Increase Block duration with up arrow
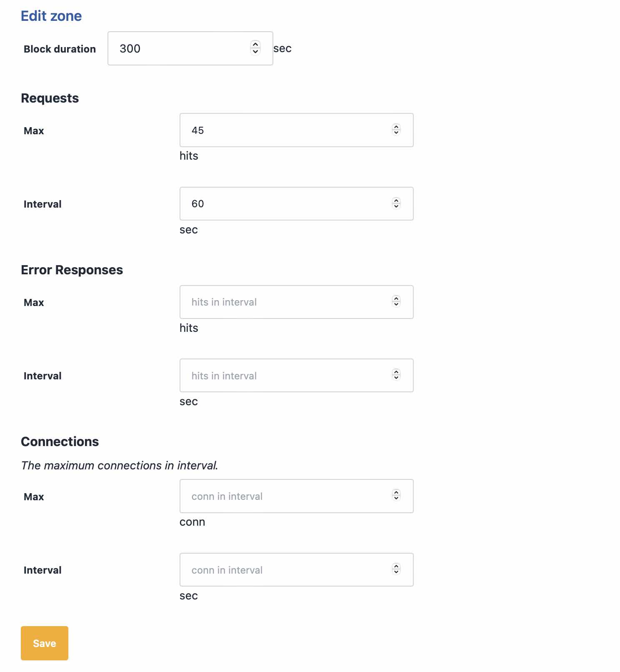 pos(255,44)
